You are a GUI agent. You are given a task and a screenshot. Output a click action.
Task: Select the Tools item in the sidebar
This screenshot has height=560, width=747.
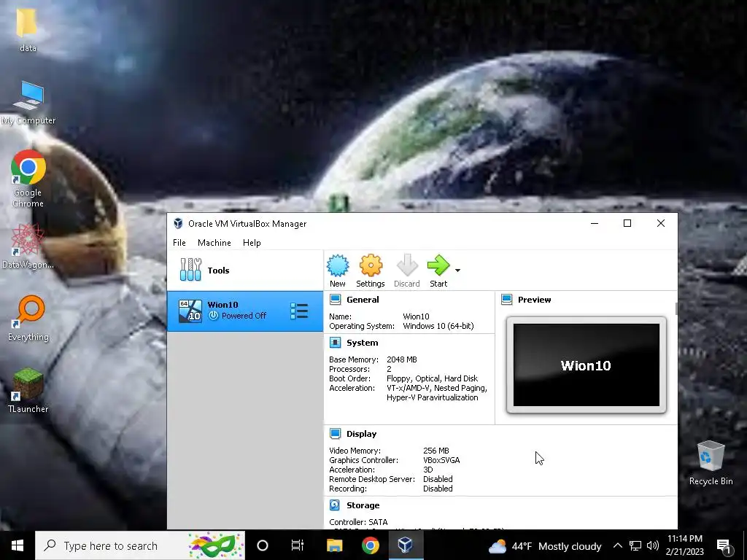[x=245, y=270]
